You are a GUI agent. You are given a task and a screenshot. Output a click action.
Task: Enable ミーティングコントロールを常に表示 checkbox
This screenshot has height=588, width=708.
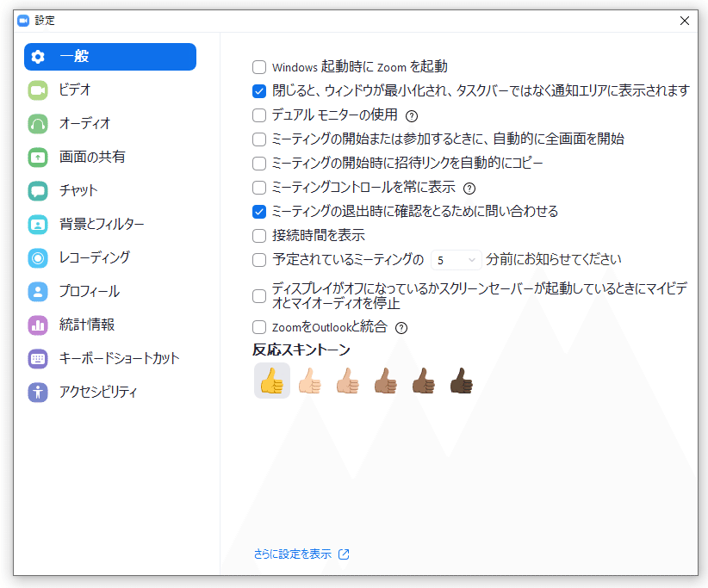coord(259,188)
